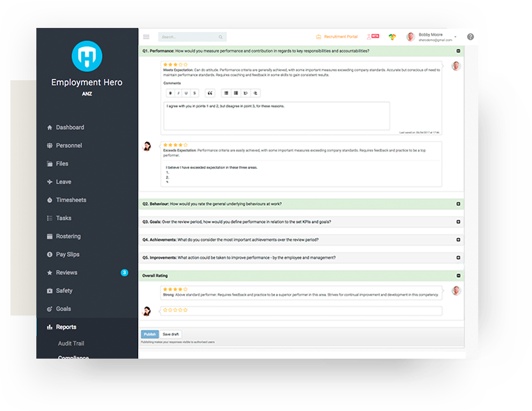Click the Leave airplane icon

[50, 181]
